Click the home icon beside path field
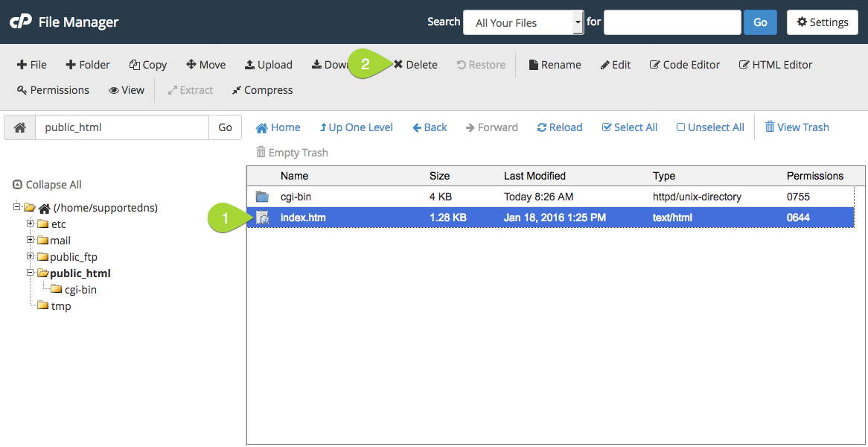The image size is (868, 447). [20, 127]
